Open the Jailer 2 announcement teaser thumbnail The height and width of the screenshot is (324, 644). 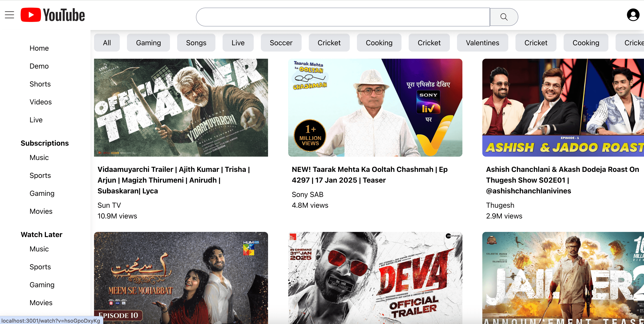coord(563,278)
